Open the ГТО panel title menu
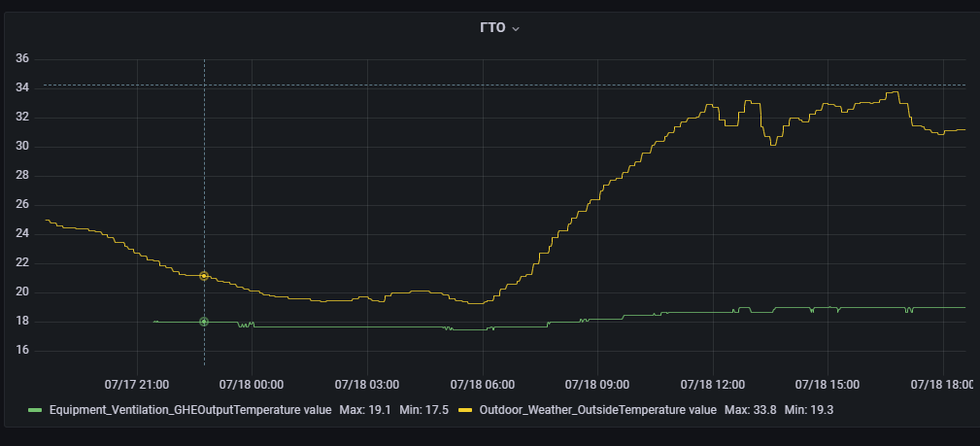 pyautogui.click(x=492, y=28)
